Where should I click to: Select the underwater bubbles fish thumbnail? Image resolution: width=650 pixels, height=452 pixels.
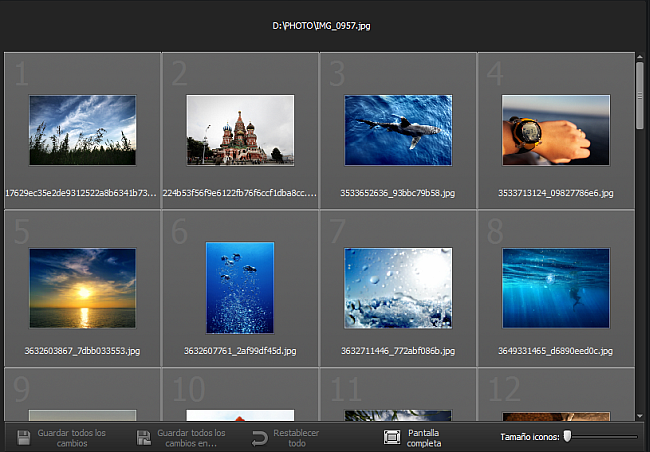pos(240,288)
